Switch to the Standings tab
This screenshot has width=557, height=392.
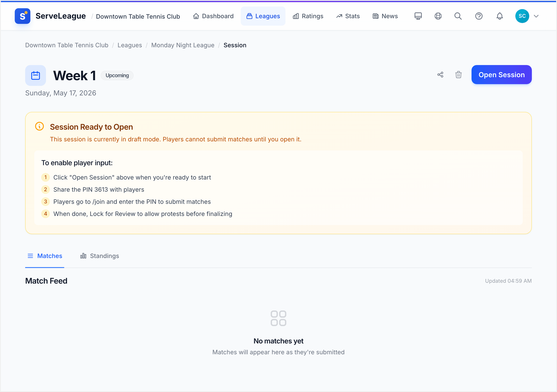click(x=100, y=256)
